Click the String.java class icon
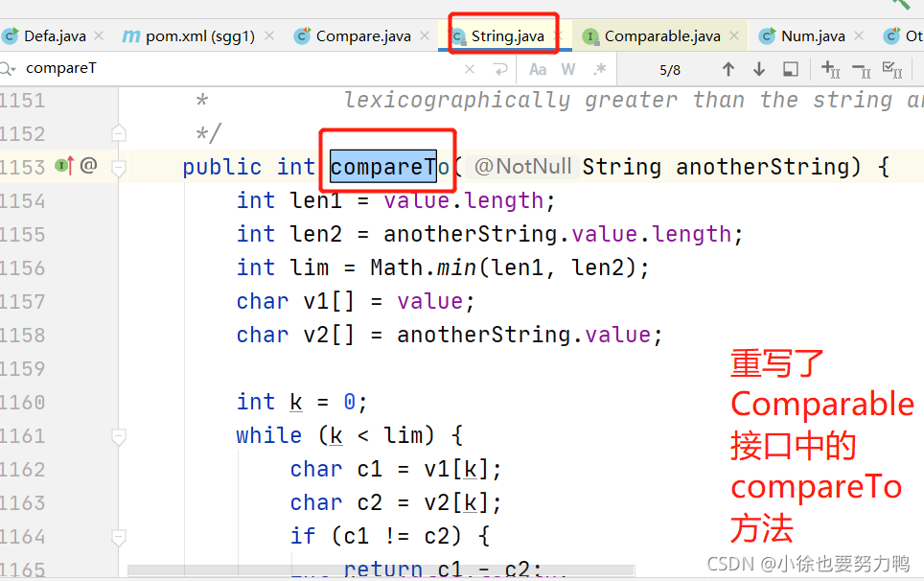924x581 pixels. 459,36
